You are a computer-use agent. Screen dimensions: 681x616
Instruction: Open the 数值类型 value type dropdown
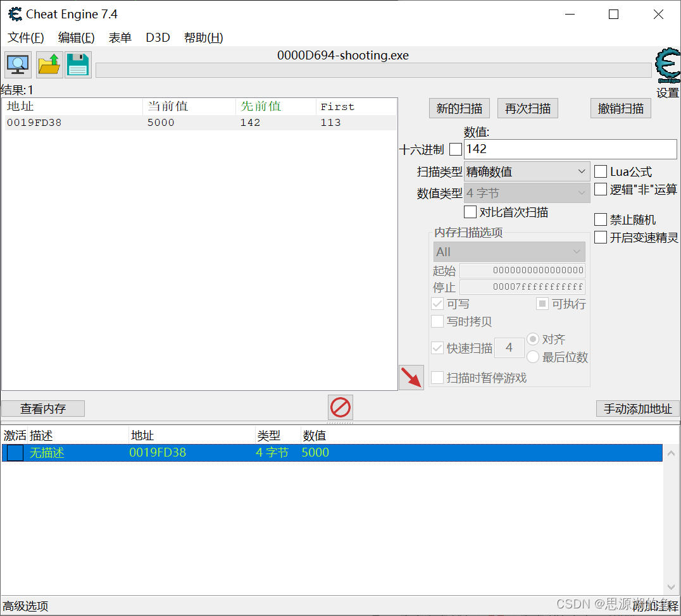pos(527,193)
